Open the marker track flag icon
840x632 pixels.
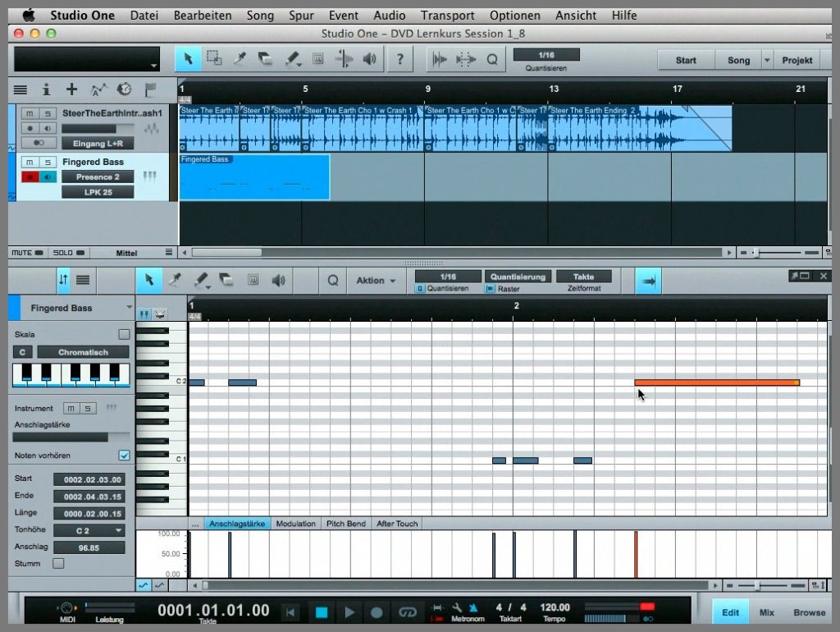point(151,89)
